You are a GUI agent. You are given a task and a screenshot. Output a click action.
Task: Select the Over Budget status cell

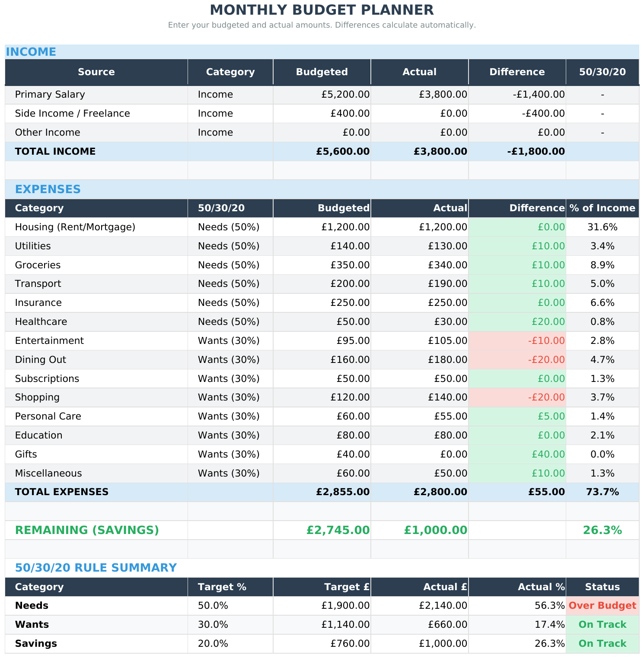click(603, 606)
